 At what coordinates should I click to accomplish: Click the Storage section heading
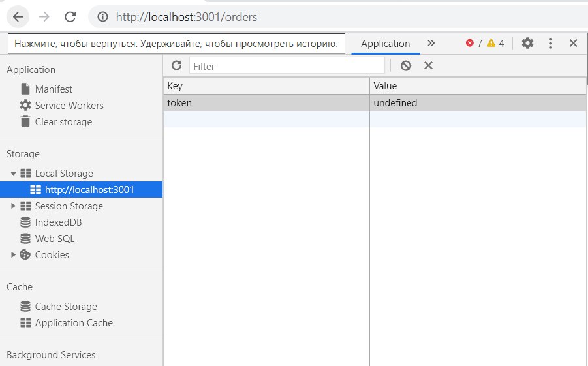(x=23, y=154)
